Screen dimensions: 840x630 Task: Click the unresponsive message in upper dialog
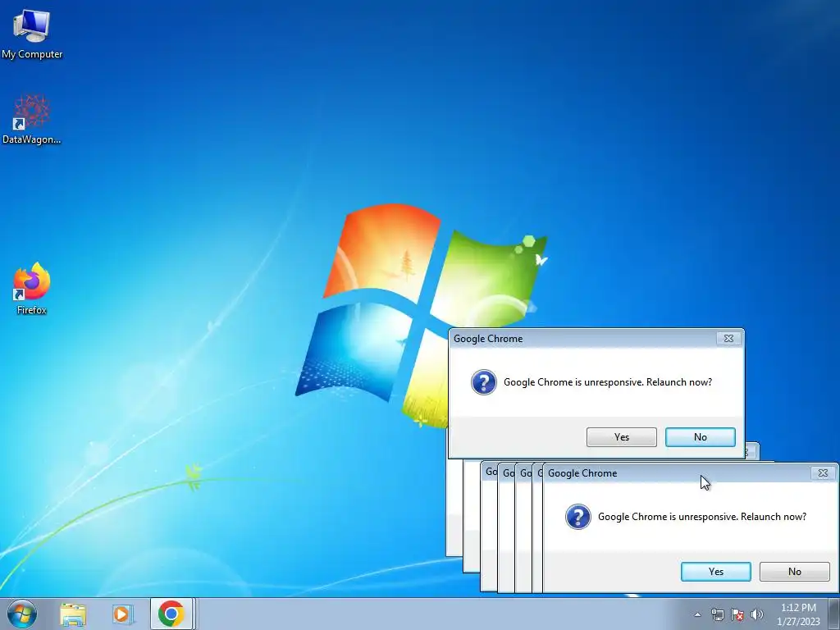(608, 382)
